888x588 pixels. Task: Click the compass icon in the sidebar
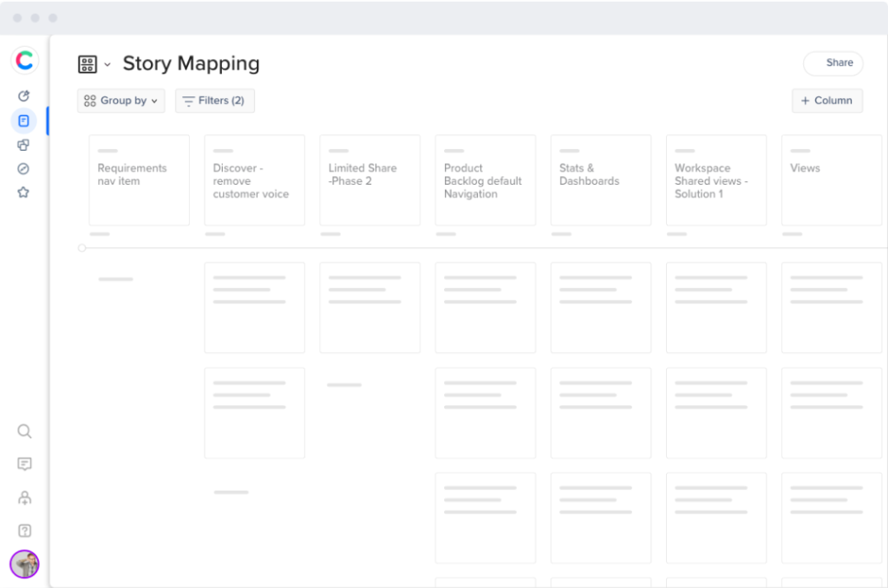[24, 168]
